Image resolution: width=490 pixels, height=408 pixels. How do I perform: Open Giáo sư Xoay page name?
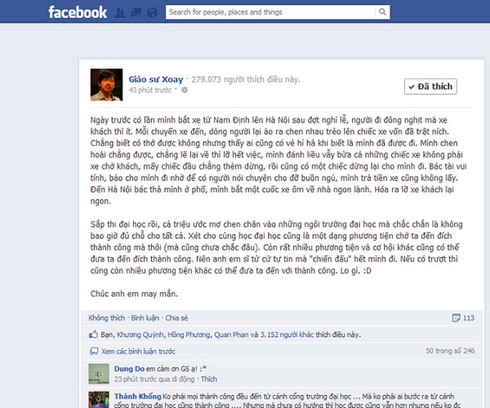(x=156, y=79)
